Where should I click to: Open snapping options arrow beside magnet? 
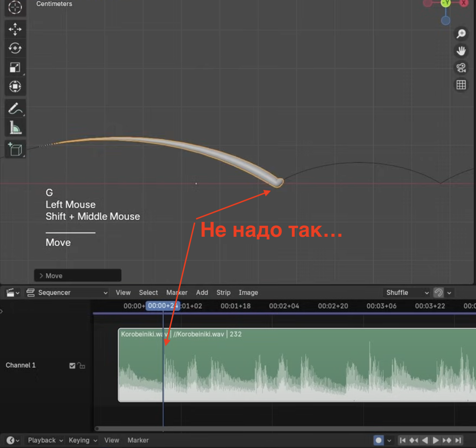point(449,293)
